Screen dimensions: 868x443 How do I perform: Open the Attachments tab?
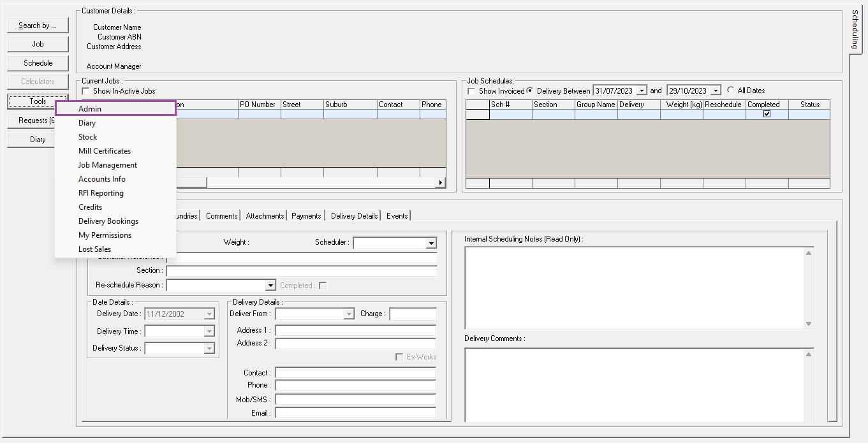coord(265,216)
